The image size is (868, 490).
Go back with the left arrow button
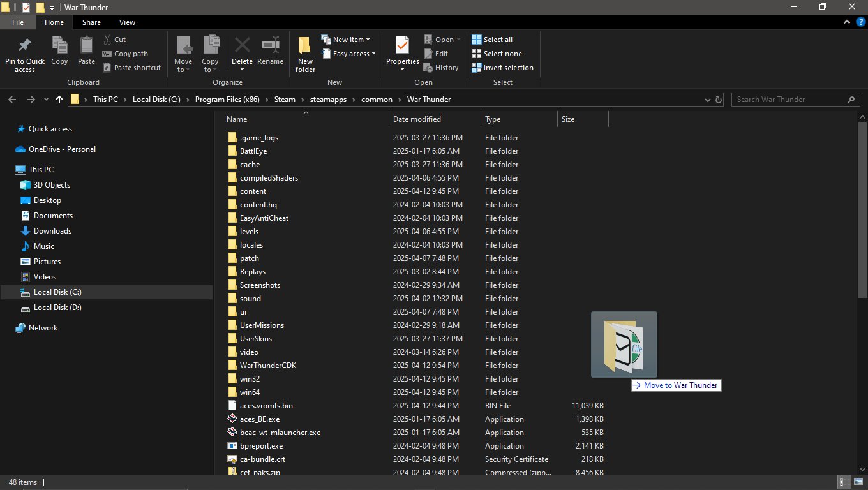point(12,100)
